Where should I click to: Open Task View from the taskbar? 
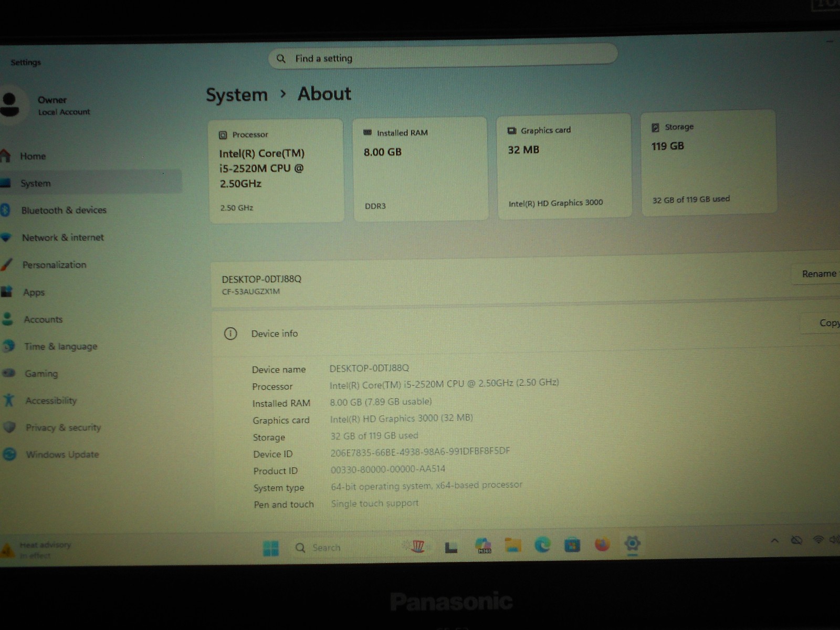(451, 547)
